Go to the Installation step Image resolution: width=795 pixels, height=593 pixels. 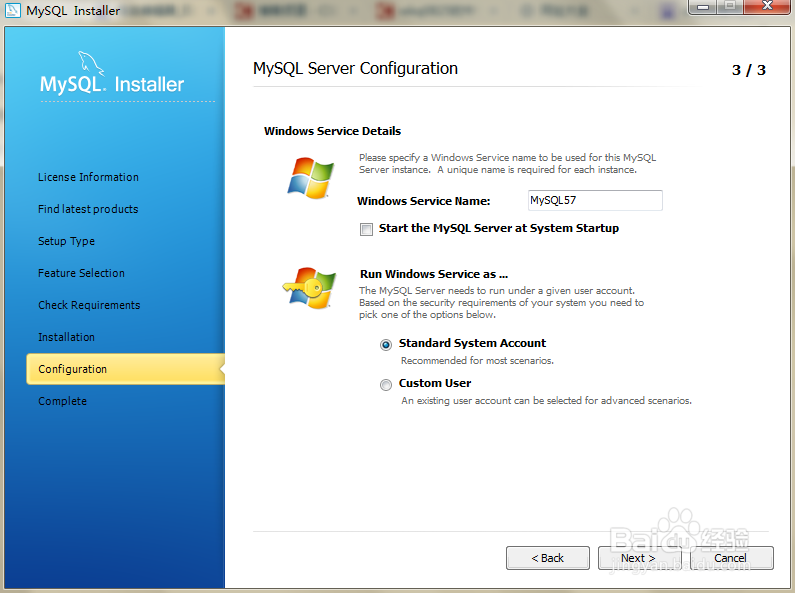point(66,337)
